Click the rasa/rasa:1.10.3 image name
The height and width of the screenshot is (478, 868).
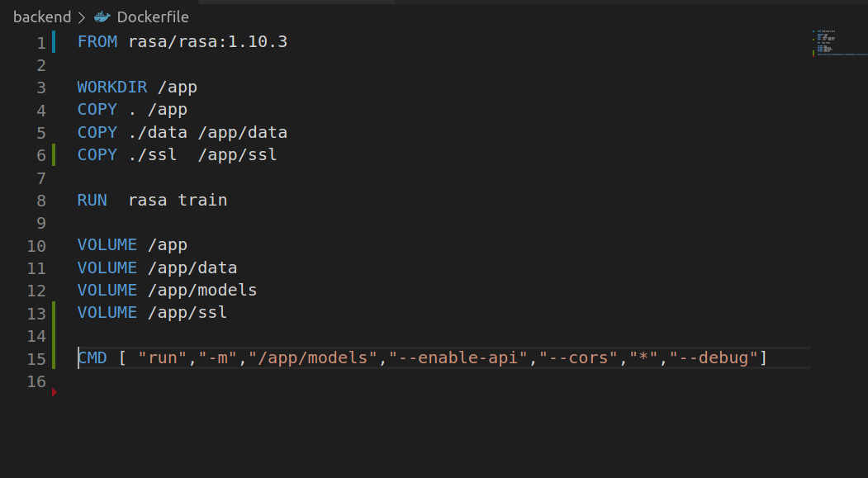coord(208,41)
